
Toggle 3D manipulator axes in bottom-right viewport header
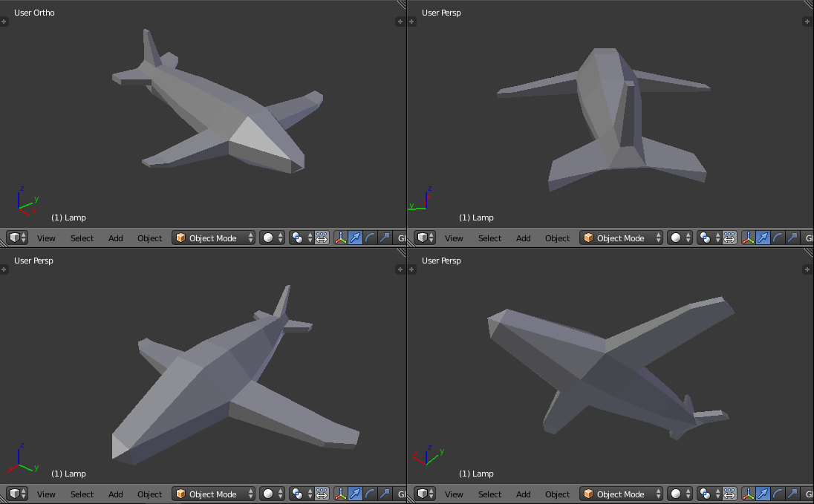pyautogui.click(x=748, y=494)
